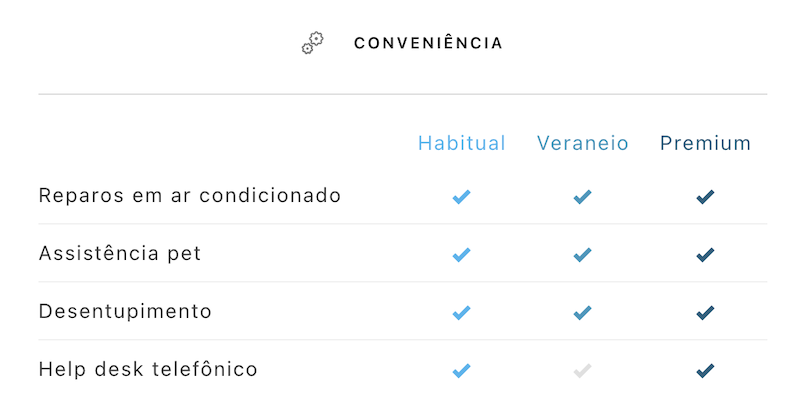
Task: Click Premium checkmark for Desentupimento
Action: [705, 313]
